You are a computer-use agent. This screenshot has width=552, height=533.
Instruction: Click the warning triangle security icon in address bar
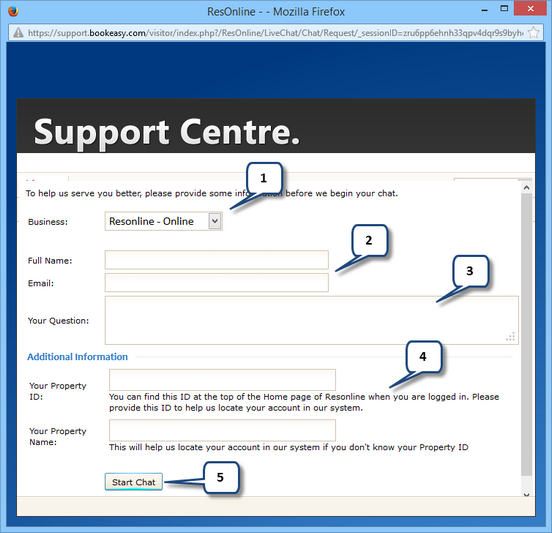(18, 33)
